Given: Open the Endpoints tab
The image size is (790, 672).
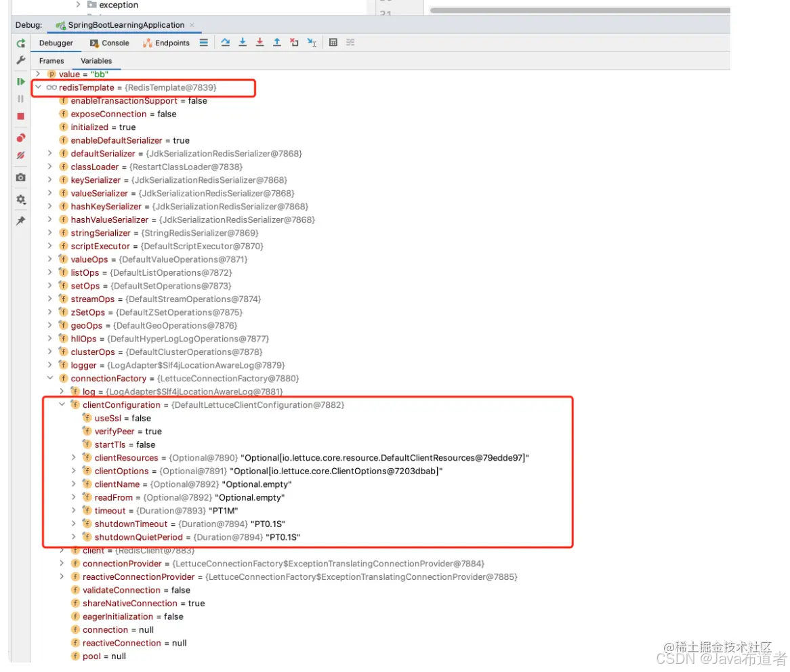Looking at the screenshot, I should [166, 43].
